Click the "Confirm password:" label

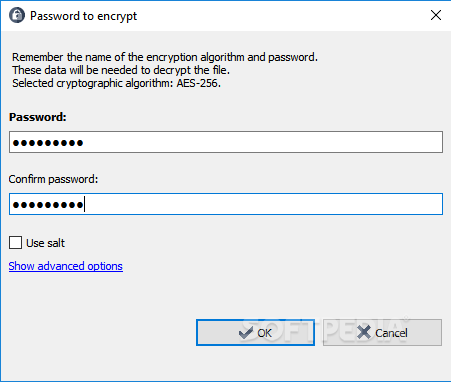53,179
